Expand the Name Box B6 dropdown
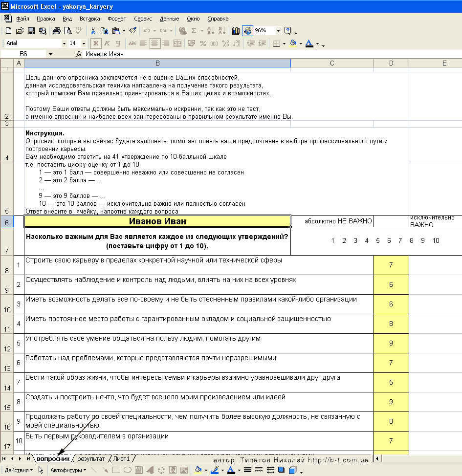 [50, 54]
